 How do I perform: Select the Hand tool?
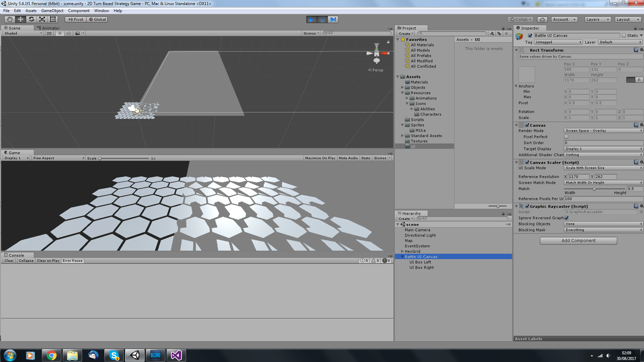10,19
